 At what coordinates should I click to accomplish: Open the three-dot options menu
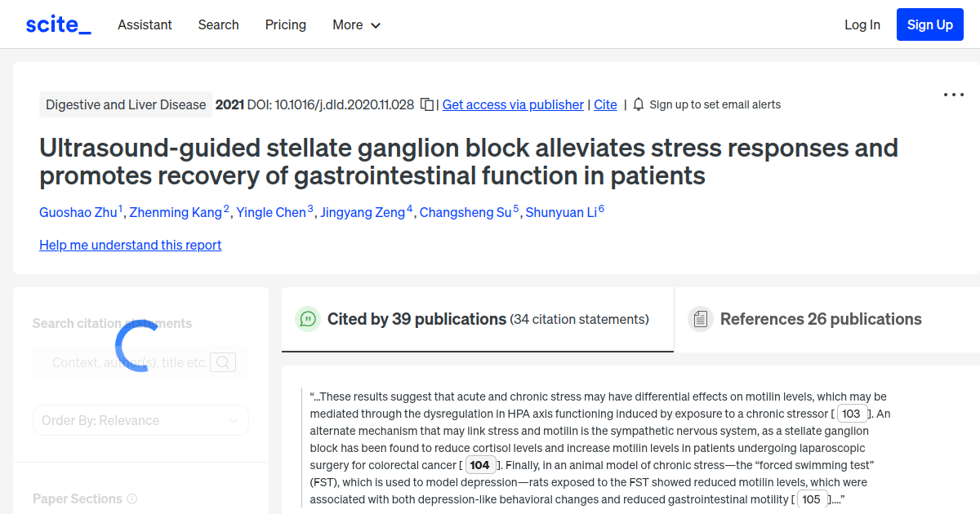pos(953,95)
